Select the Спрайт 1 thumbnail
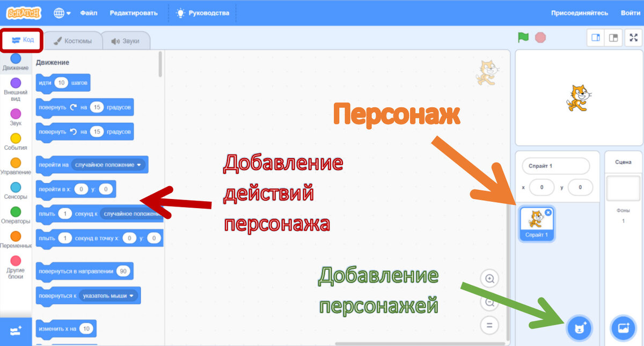The width and height of the screenshot is (644, 346). (537, 223)
